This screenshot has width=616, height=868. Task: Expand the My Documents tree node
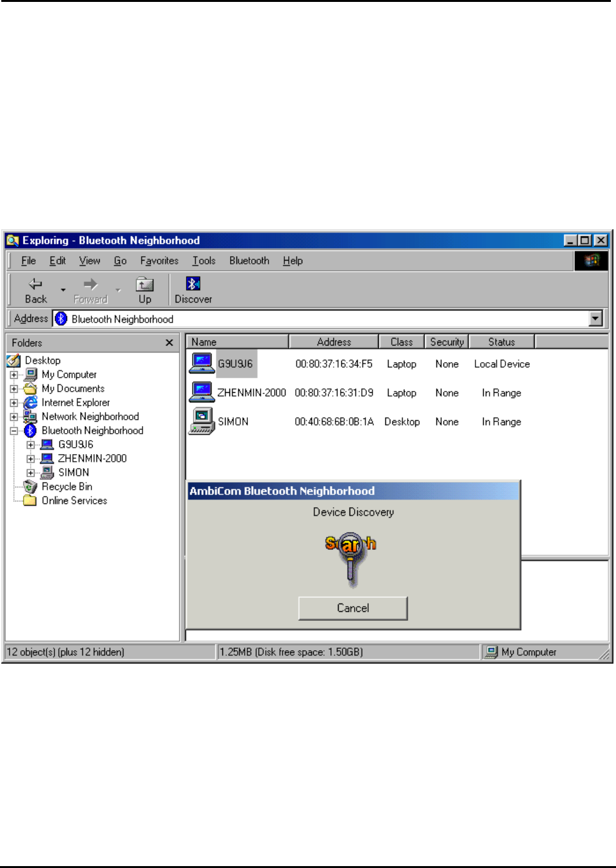click(x=14, y=389)
